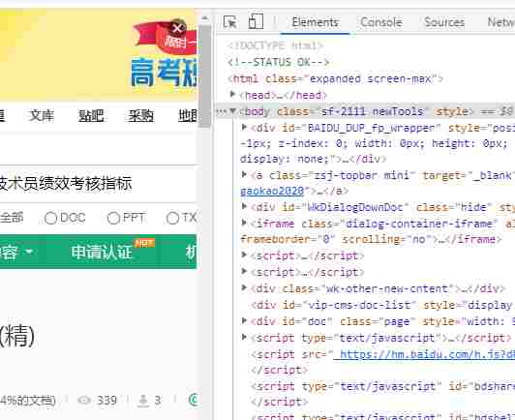Select the vip-cms-doc-list div line
Viewport: 515px width, 420px height.
tap(381, 305)
